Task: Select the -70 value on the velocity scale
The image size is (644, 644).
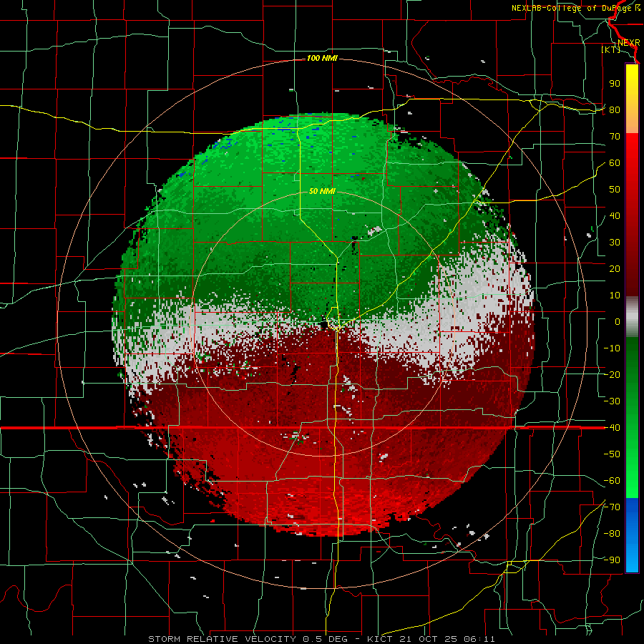Action: click(612, 507)
